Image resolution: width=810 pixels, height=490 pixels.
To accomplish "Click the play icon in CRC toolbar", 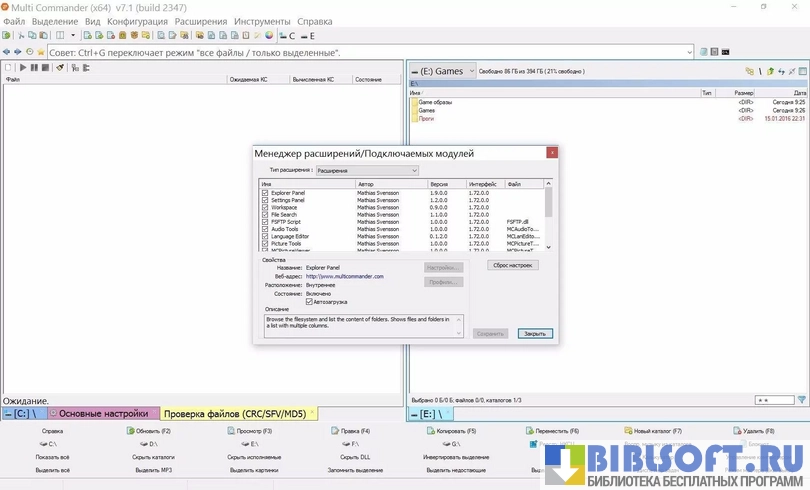I will pos(21,68).
